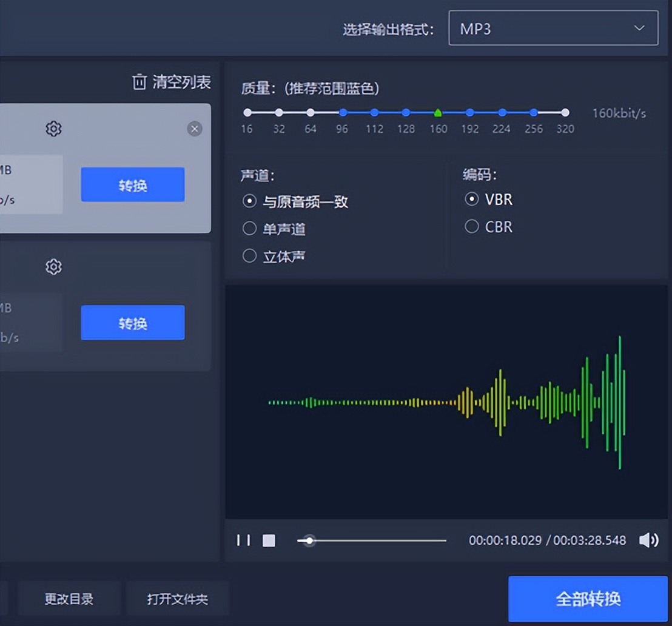Select the 单声道 mono channel option
Viewport: 672px width, 626px height.
(x=249, y=229)
